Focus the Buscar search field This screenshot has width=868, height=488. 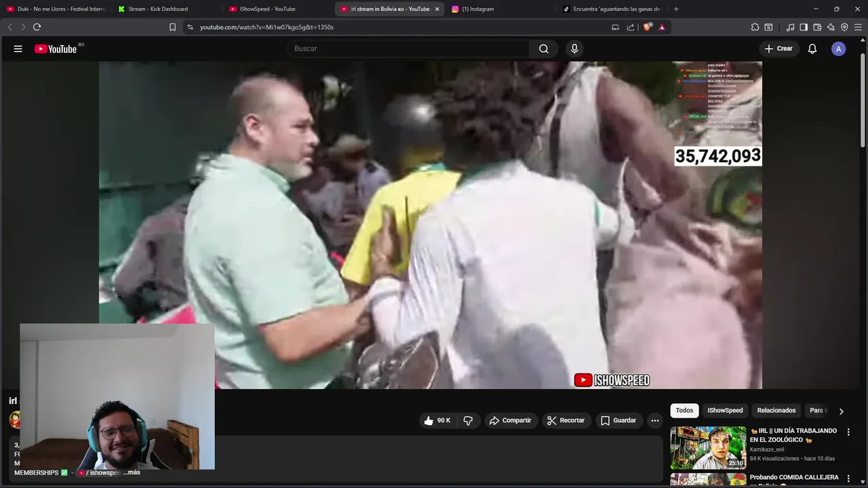(x=408, y=49)
